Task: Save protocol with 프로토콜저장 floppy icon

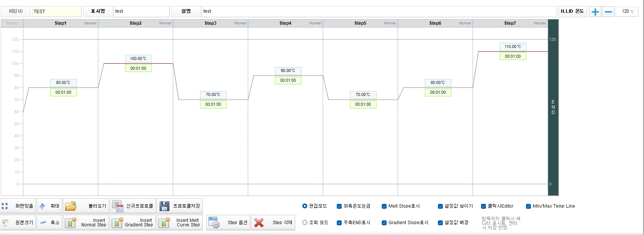Action: pos(164,206)
